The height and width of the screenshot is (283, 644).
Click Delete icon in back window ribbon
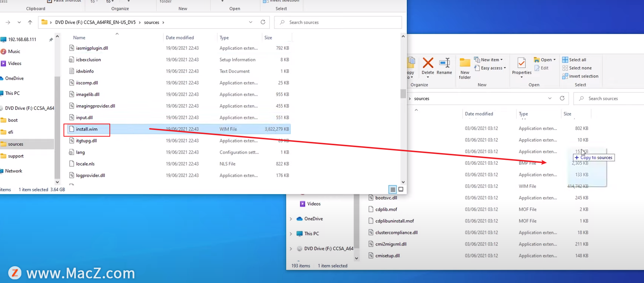(x=428, y=62)
